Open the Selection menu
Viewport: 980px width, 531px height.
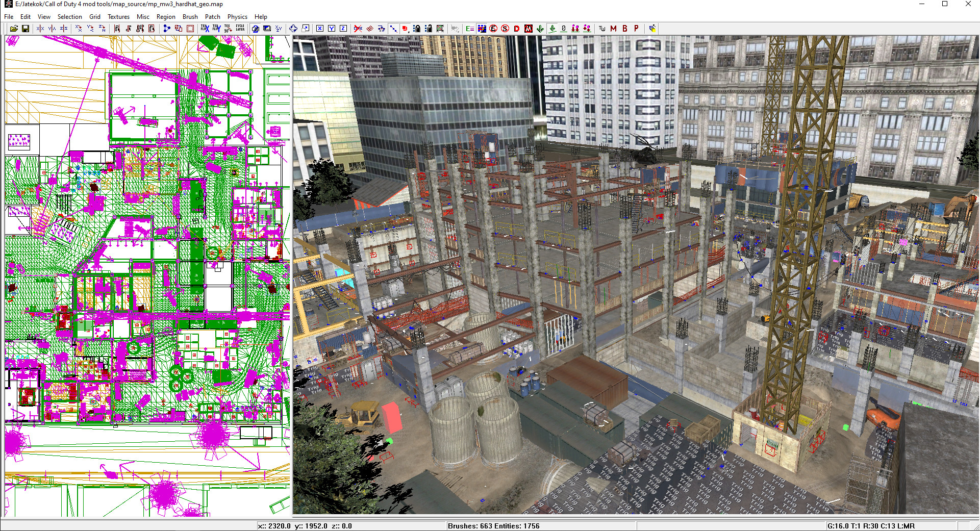point(70,17)
